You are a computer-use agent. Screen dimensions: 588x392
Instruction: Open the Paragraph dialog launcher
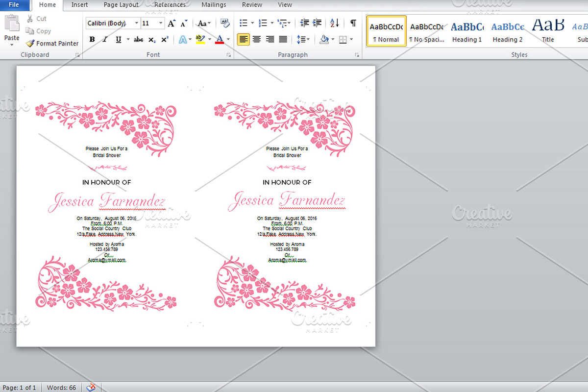pos(357,55)
